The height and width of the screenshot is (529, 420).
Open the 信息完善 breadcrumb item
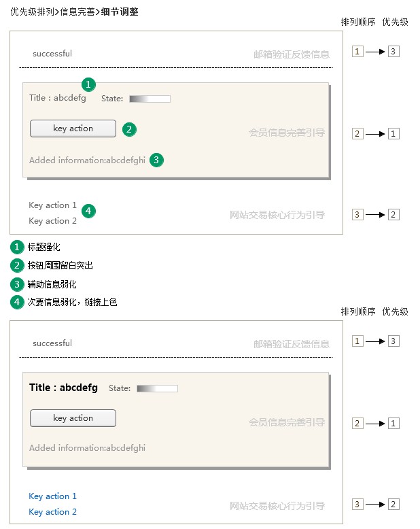point(77,12)
